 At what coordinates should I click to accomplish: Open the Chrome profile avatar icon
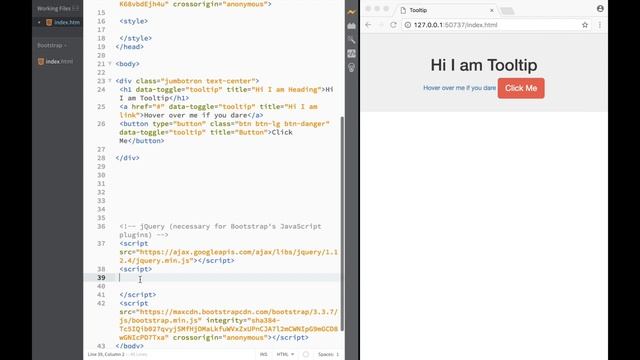pyautogui.click(x=600, y=8)
